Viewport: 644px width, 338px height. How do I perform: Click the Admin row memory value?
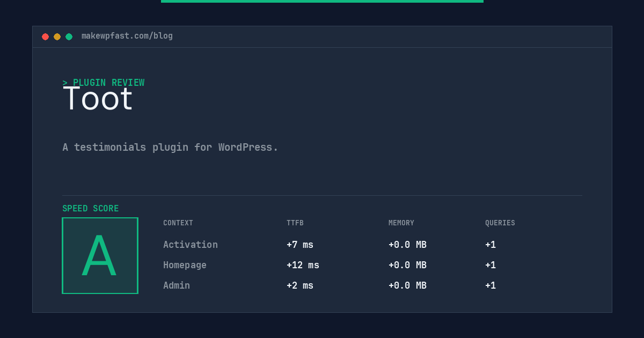tap(407, 285)
